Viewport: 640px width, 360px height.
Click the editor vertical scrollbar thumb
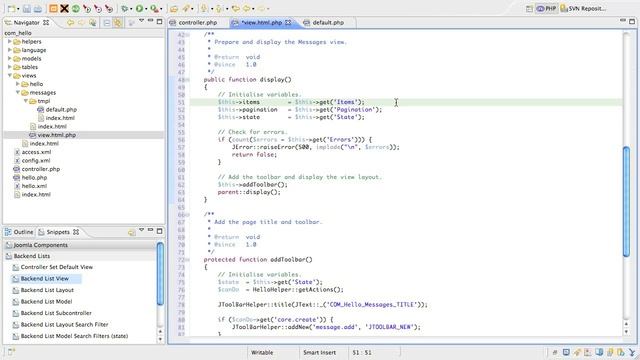point(627,201)
